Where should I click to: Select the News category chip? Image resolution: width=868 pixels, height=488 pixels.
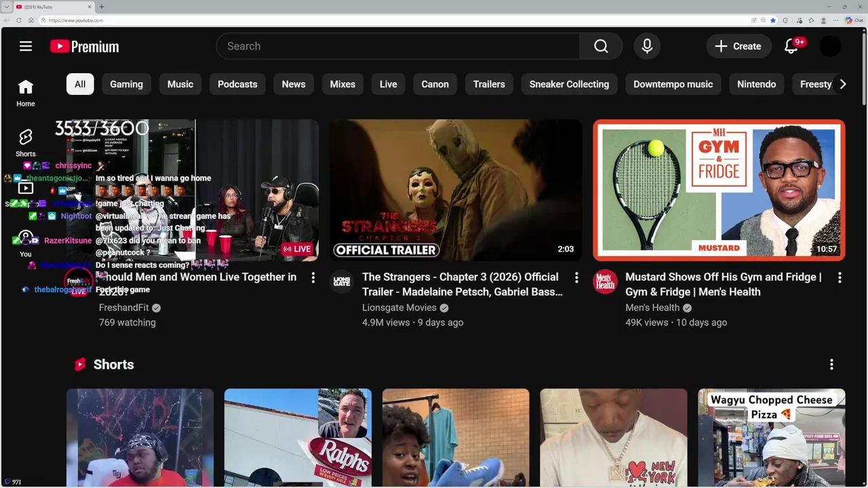[x=294, y=84]
